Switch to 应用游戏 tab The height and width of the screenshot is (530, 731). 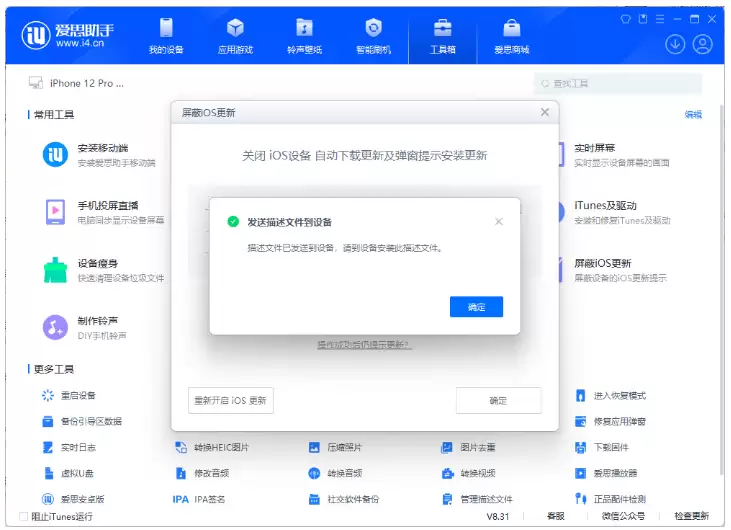pos(235,36)
